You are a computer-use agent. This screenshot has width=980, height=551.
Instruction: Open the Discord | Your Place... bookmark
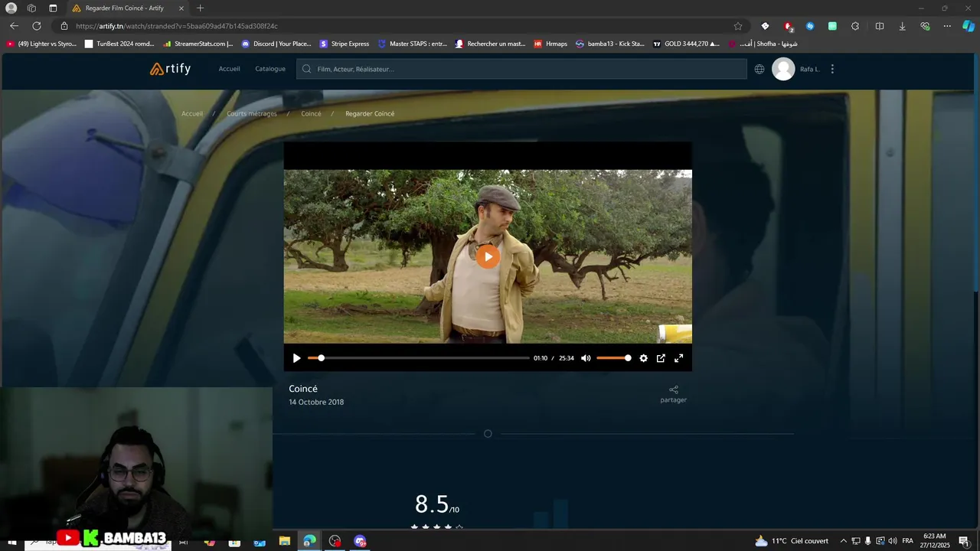click(276, 44)
